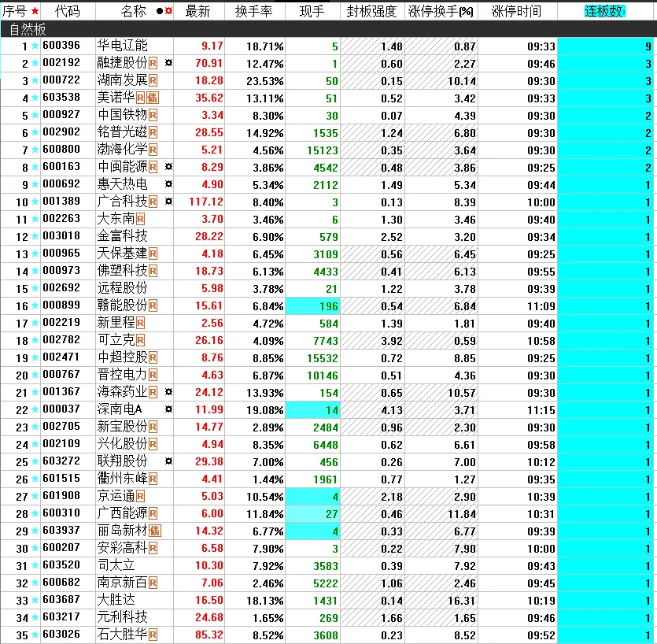657x644 pixels.
Task: Click the star icon in row 1 华电辽能
Action: tap(35, 46)
